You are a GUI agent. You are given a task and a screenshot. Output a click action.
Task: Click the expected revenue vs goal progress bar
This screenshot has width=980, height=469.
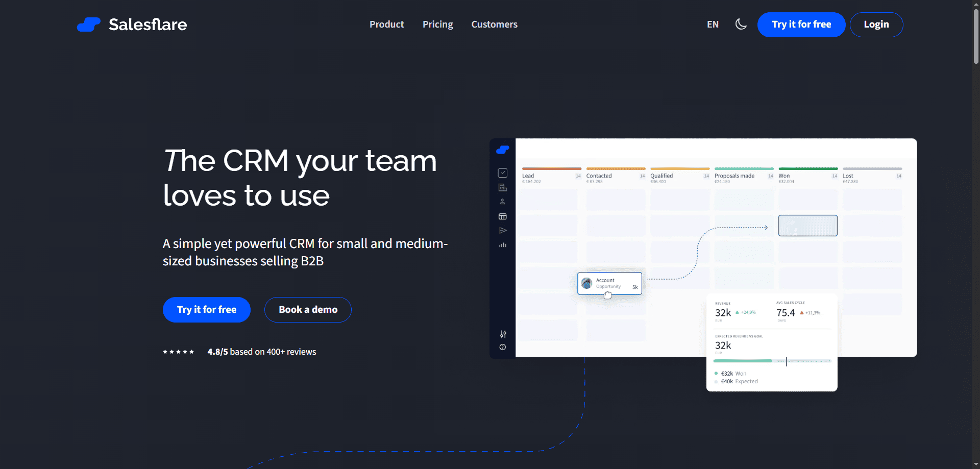(772, 361)
